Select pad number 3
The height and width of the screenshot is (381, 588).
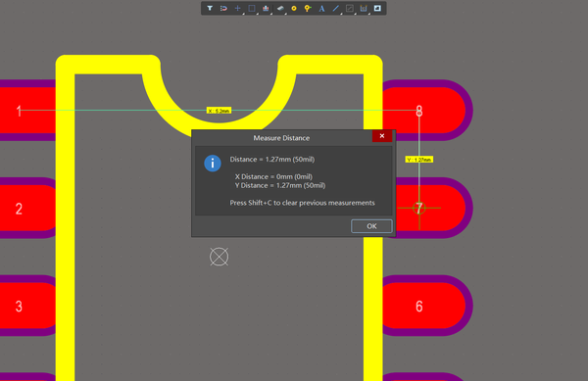pos(27,306)
